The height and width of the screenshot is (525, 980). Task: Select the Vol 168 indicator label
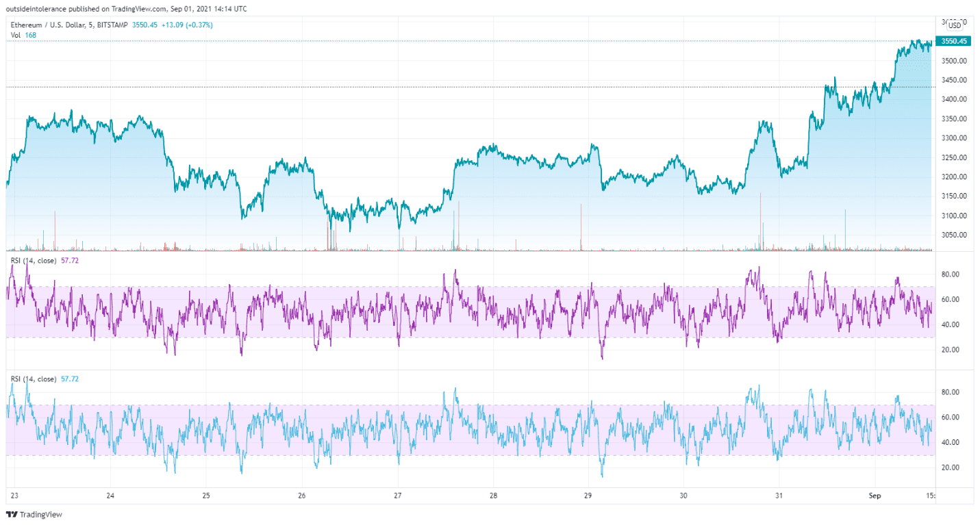(x=23, y=35)
